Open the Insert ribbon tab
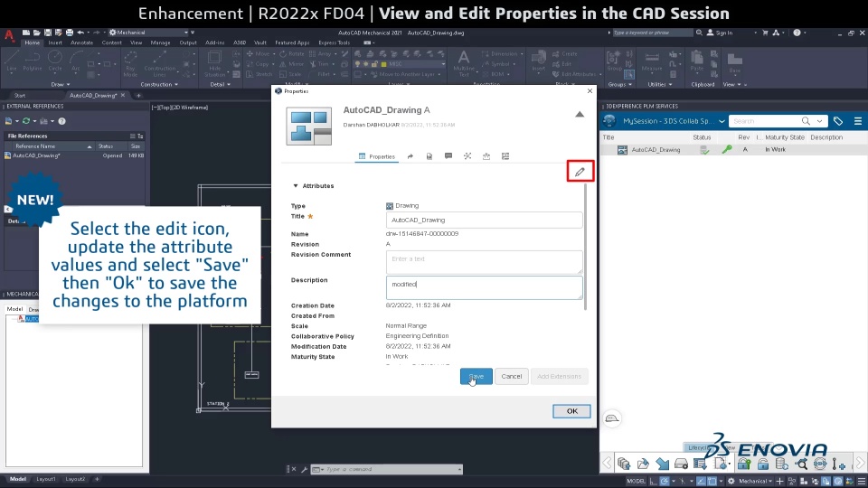This screenshot has height=488, width=868. [x=55, y=42]
